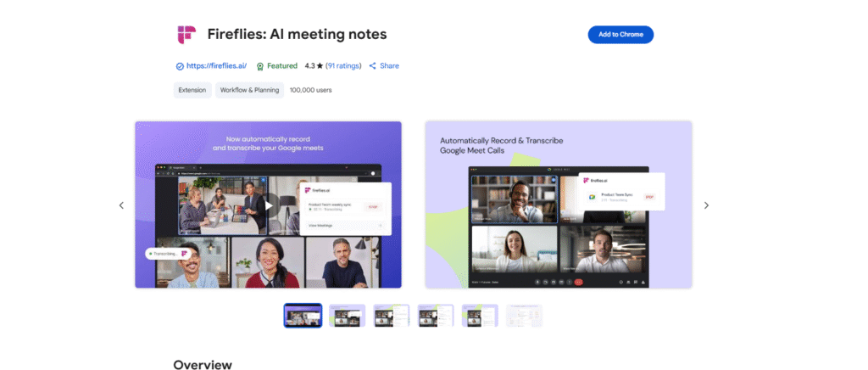This screenshot has width=868, height=370.
Task: Go to next screenshot with right arrow
Action: click(706, 205)
